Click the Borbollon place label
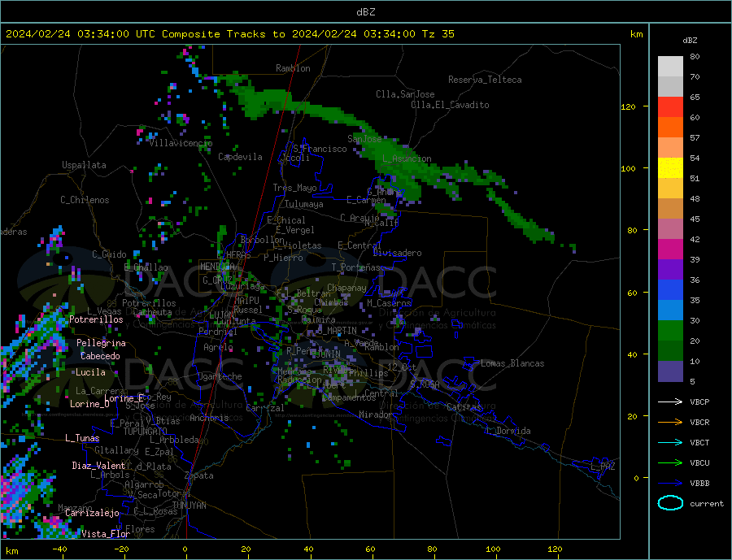 click(262, 240)
